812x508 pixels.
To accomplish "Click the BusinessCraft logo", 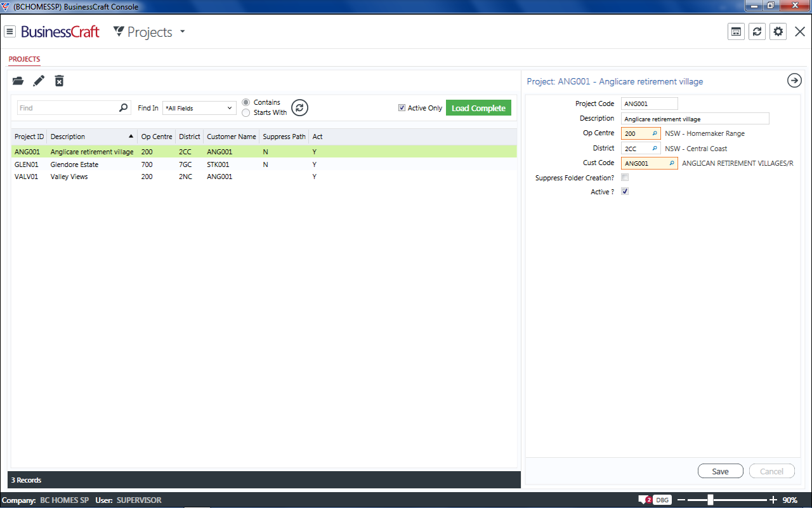I will point(60,32).
